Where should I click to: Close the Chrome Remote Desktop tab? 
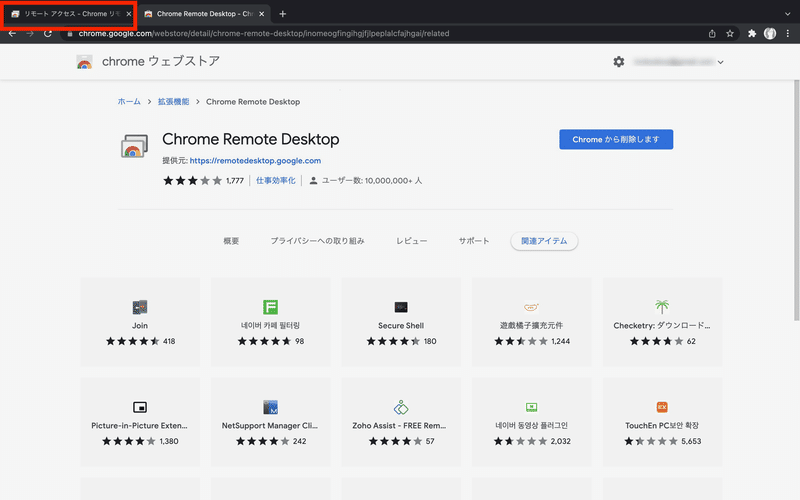(262, 14)
